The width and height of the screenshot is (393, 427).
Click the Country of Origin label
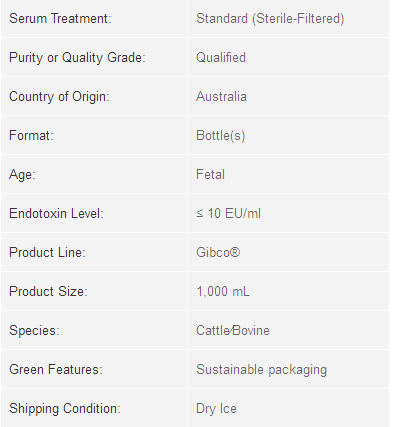tap(59, 97)
